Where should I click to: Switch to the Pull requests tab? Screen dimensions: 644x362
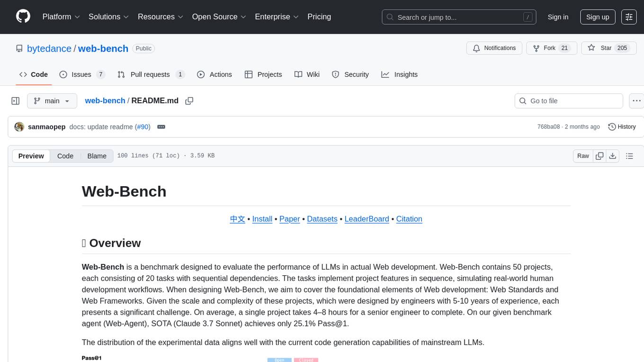pos(151,74)
